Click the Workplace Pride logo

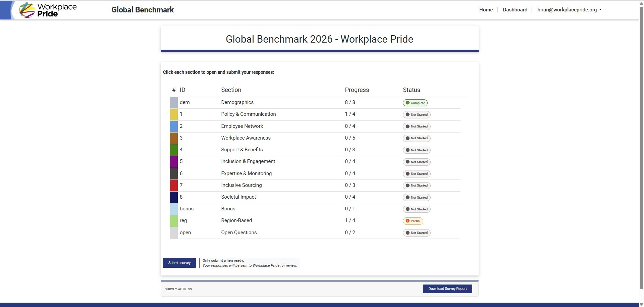pos(47,10)
